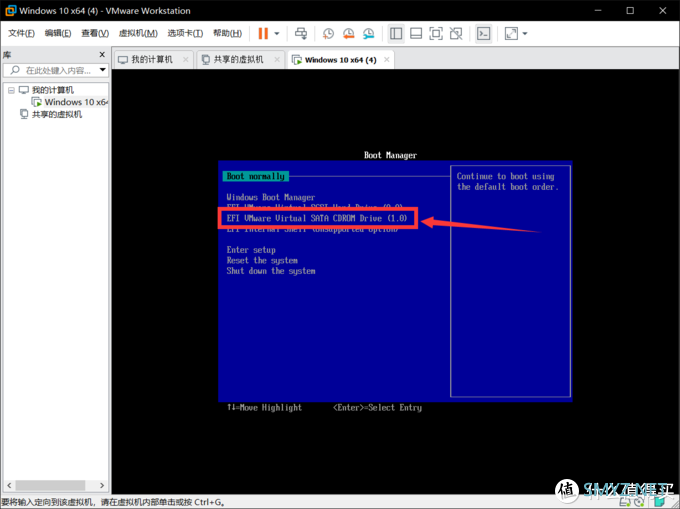Close the 共享的虚拟机 tab

pos(277,59)
